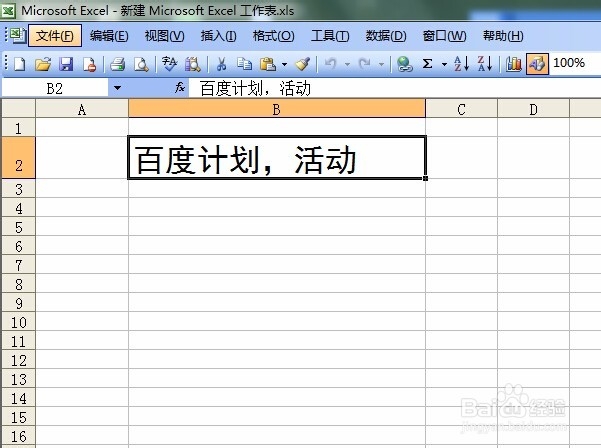This screenshot has width=601, height=448.
Task: Open the 数据(D) menu
Action: coord(386,36)
